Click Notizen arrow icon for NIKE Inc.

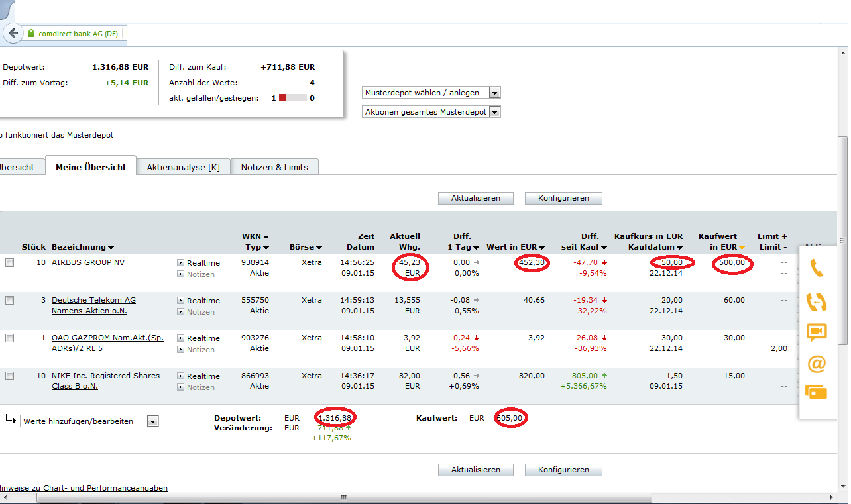coord(180,387)
